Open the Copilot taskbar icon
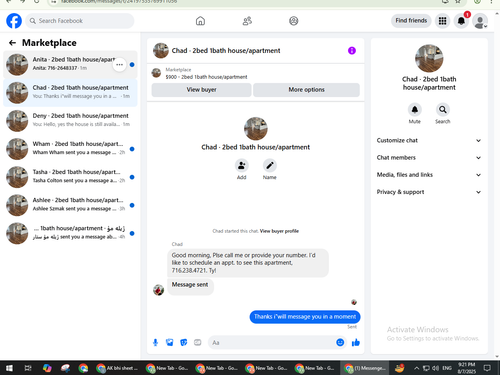 47,368
